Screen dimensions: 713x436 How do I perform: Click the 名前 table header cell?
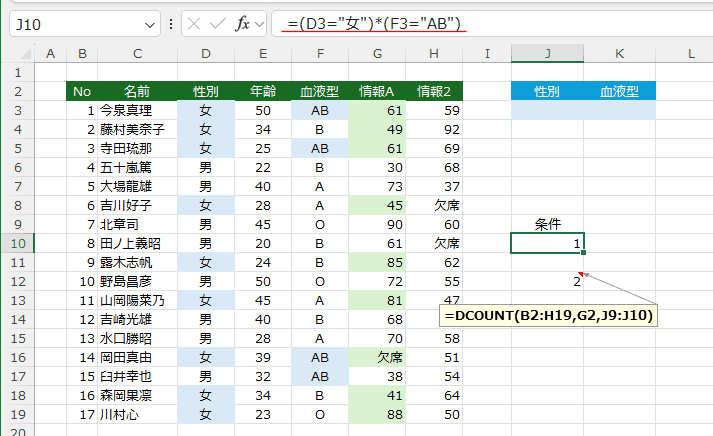point(137,92)
